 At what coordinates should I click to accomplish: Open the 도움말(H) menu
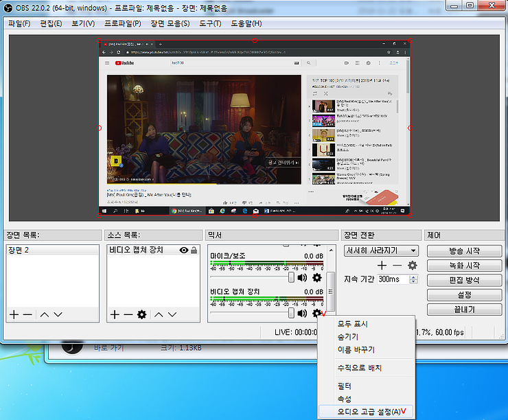click(246, 23)
